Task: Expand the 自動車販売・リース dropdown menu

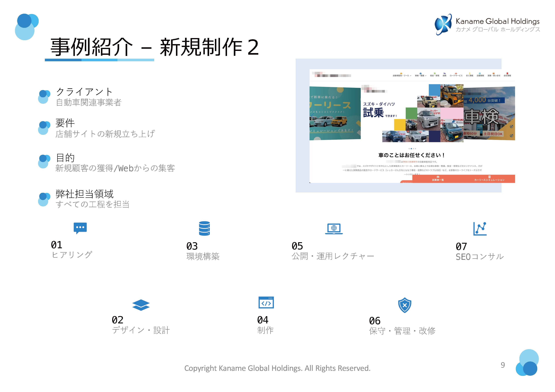Action: (x=411, y=76)
